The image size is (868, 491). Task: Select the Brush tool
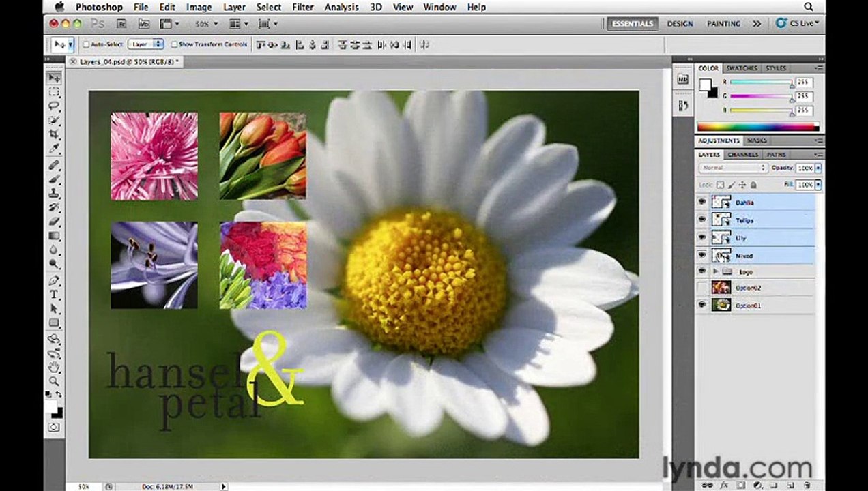(x=54, y=179)
